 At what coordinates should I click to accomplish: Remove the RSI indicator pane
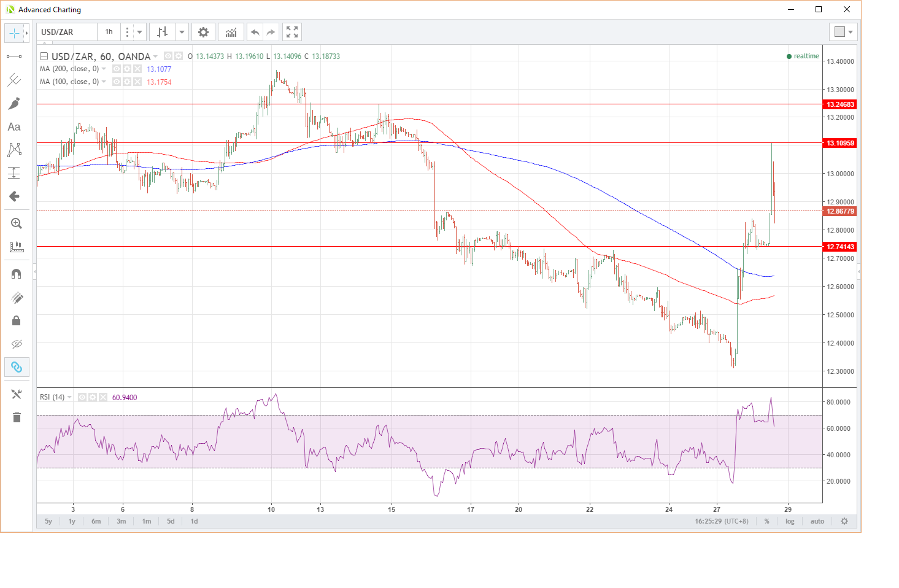click(103, 397)
